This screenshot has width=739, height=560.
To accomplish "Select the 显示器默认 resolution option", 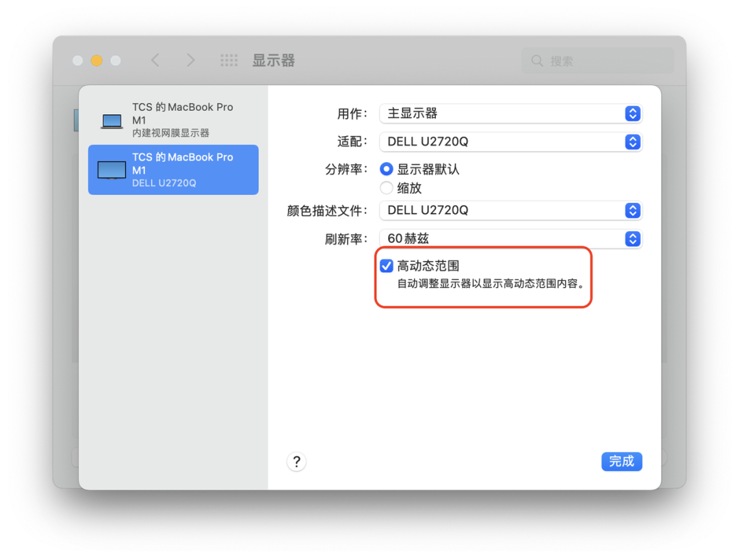I will pos(386,169).
